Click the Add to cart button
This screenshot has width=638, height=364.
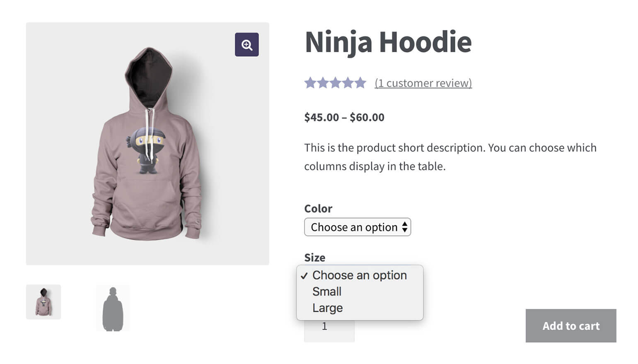click(x=570, y=326)
